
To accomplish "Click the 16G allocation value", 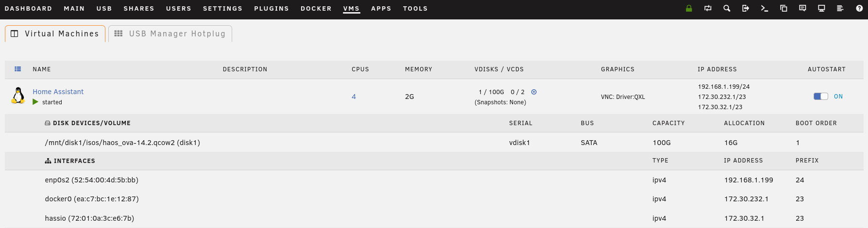I will (x=731, y=143).
